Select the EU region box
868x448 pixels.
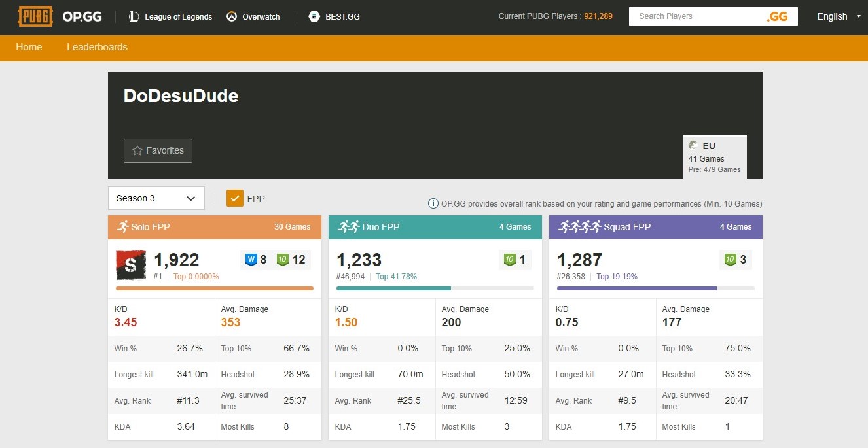(714, 157)
